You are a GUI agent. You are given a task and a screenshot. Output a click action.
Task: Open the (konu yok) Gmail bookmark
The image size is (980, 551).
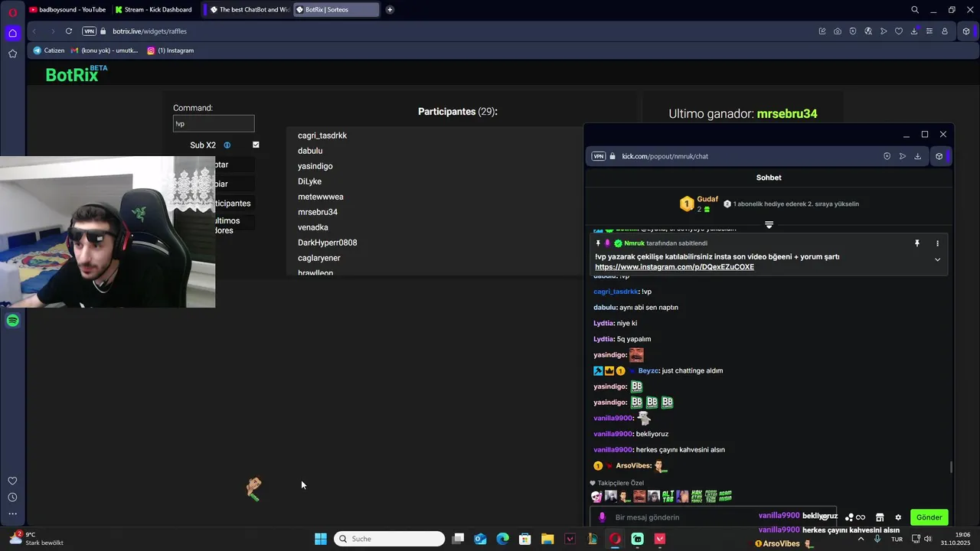point(105,51)
